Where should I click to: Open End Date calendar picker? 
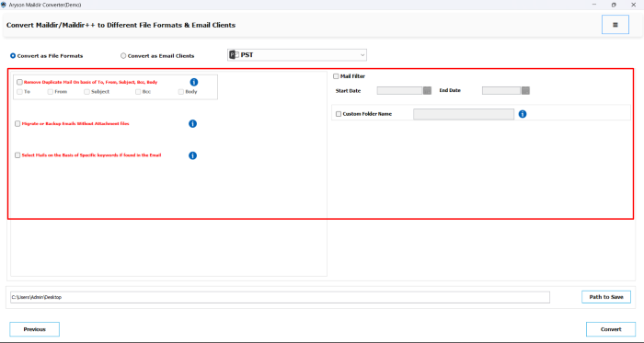[x=525, y=91]
